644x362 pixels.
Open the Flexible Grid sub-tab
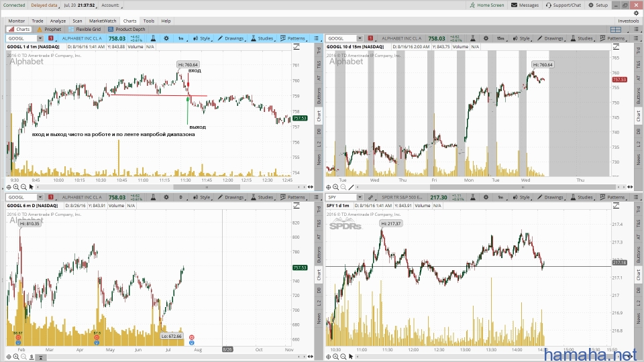click(x=85, y=29)
